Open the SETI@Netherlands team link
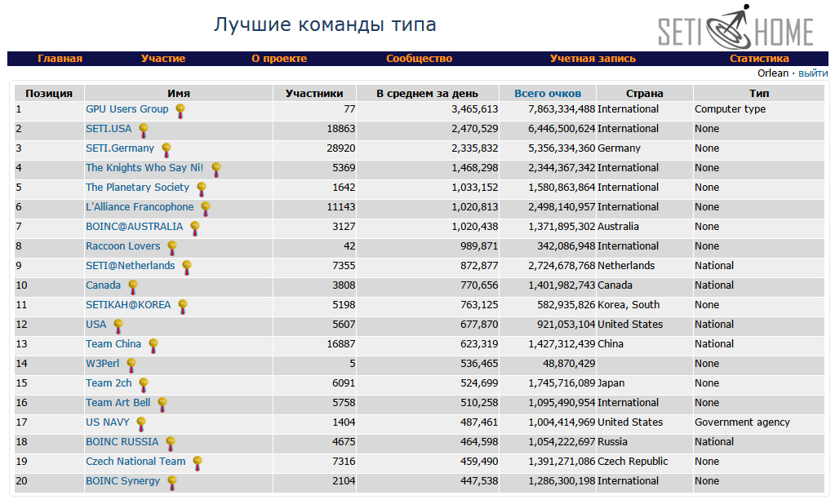 click(x=131, y=266)
